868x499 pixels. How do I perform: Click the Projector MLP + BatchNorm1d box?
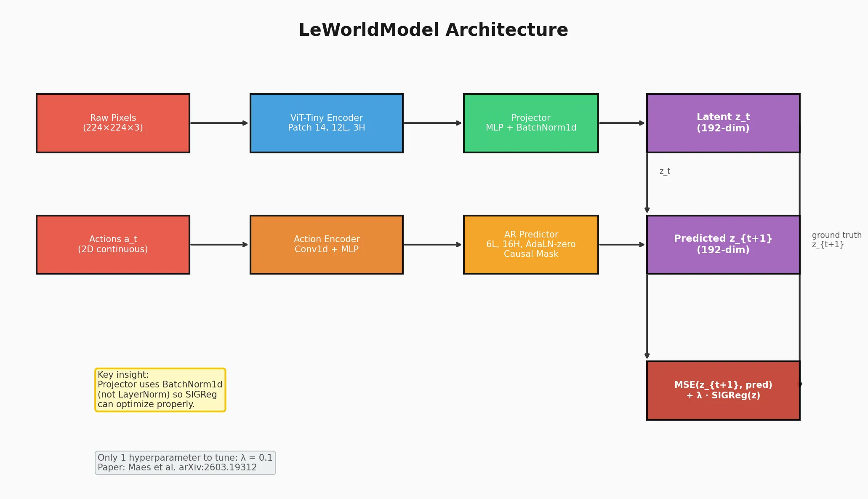531,123
